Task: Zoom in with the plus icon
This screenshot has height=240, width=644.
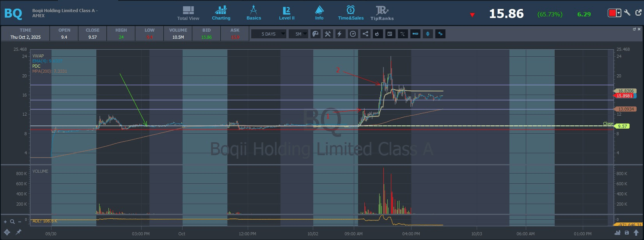Action: click(5, 222)
